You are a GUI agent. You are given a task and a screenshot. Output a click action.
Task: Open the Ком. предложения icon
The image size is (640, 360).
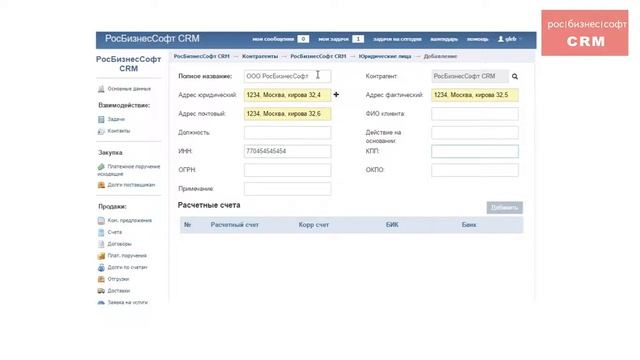click(x=101, y=220)
